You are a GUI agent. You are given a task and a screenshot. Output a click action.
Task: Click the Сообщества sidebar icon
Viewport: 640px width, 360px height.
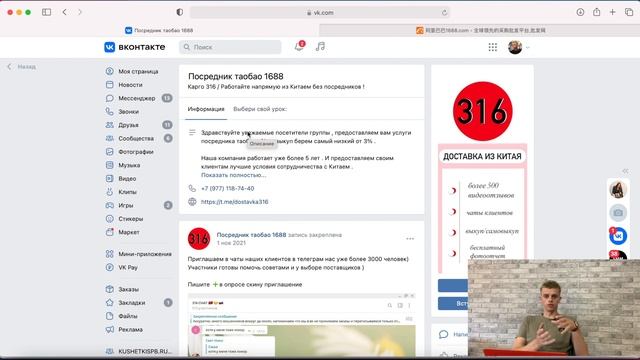coord(109,138)
